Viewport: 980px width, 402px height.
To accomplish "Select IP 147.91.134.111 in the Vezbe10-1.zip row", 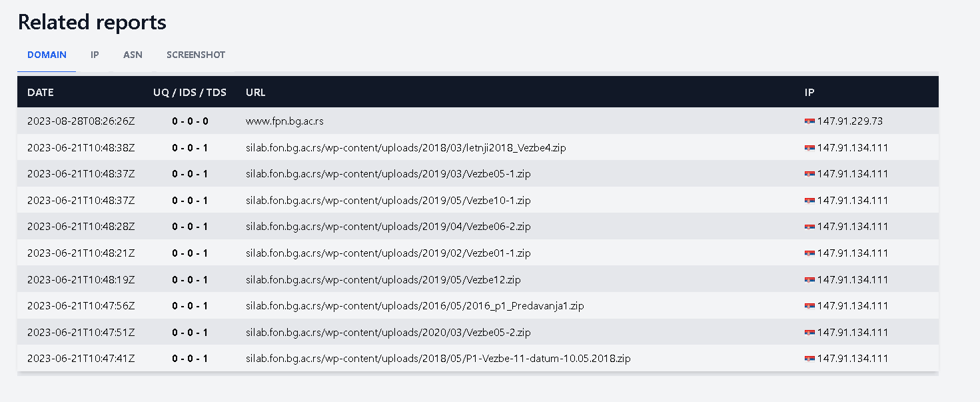I will [853, 201].
